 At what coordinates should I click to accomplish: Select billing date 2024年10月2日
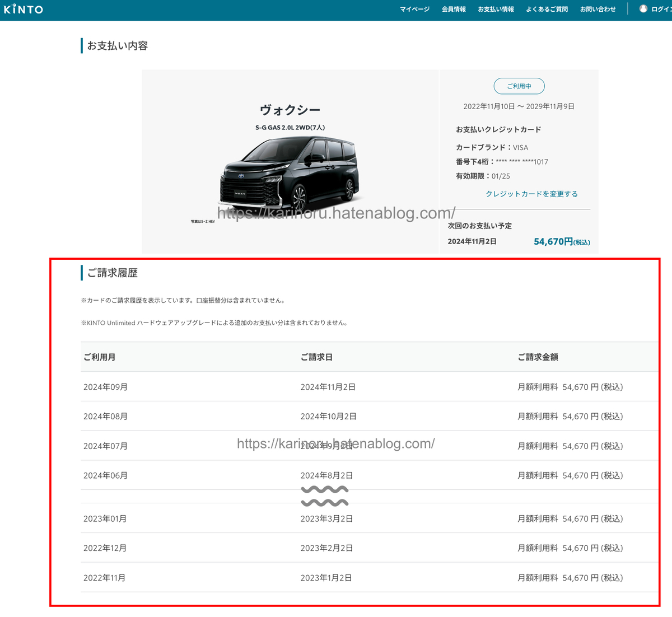pos(328,417)
